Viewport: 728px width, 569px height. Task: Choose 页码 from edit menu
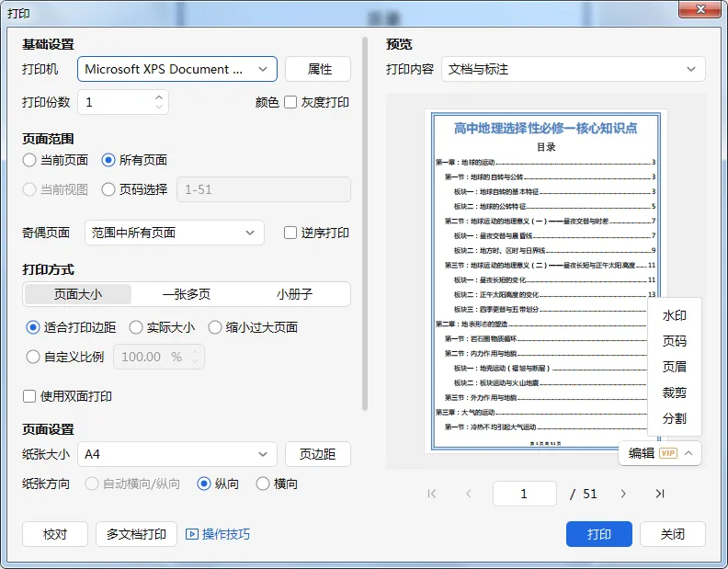674,341
